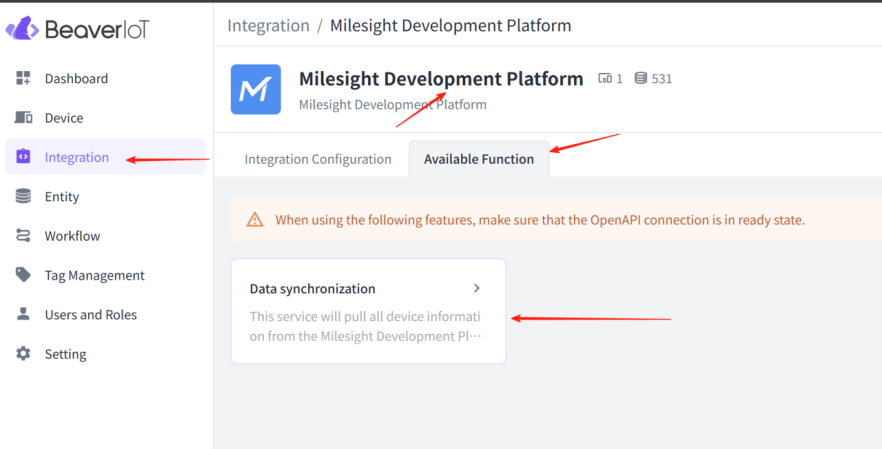Click the Entity database icon

click(x=23, y=196)
